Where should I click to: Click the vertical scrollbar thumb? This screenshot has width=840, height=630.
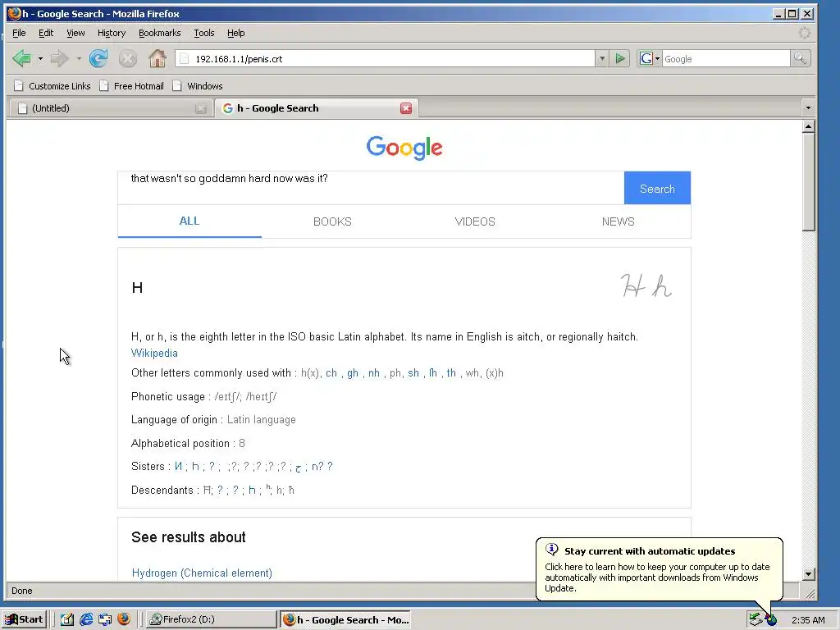point(808,182)
